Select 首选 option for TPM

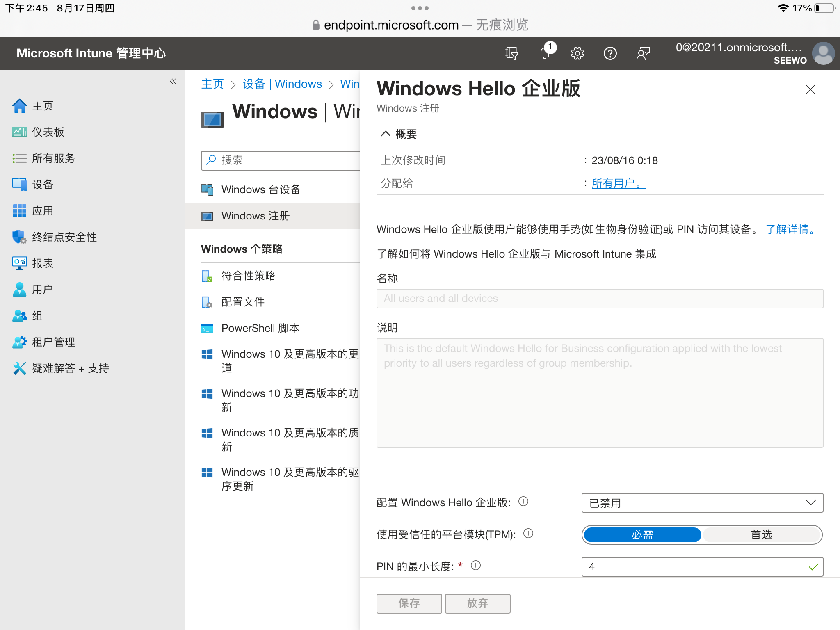tap(761, 535)
